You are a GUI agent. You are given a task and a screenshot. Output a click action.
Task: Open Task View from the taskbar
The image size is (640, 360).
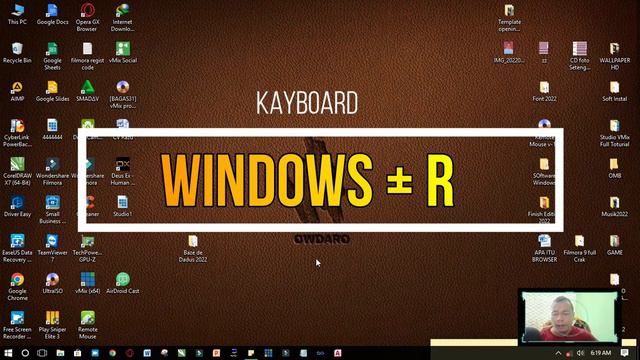coord(42,353)
